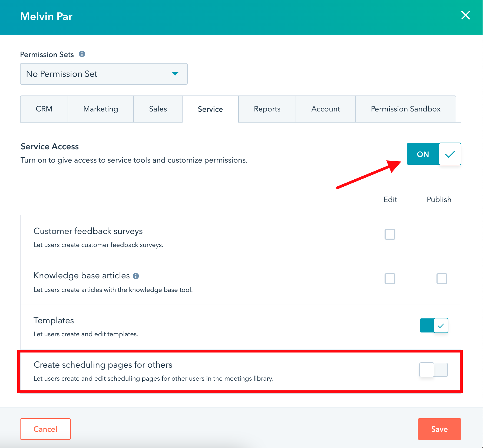Click the Permission Sets info icon
This screenshot has height=448, width=483.
pyautogui.click(x=82, y=54)
